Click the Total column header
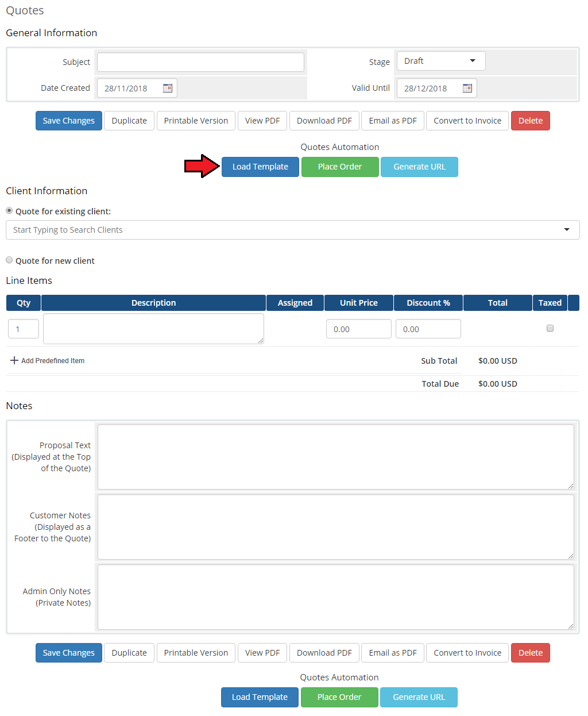Image resolution: width=588 pixels, height=716 pixels. tap(498, 303)
